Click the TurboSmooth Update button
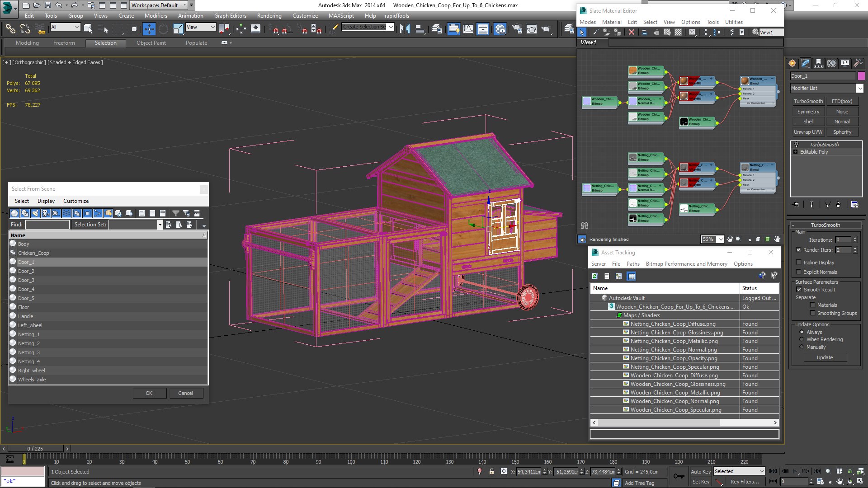The image size is (868, 488). (825, 357)
